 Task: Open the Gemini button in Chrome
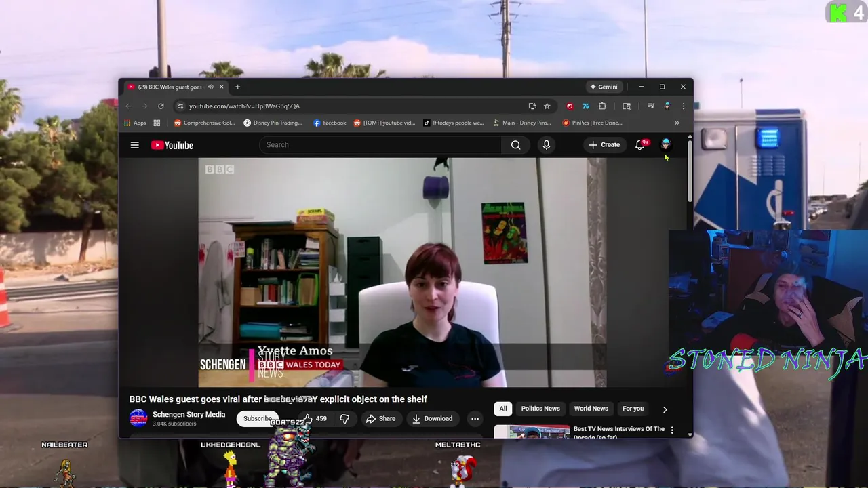[604, 87]
